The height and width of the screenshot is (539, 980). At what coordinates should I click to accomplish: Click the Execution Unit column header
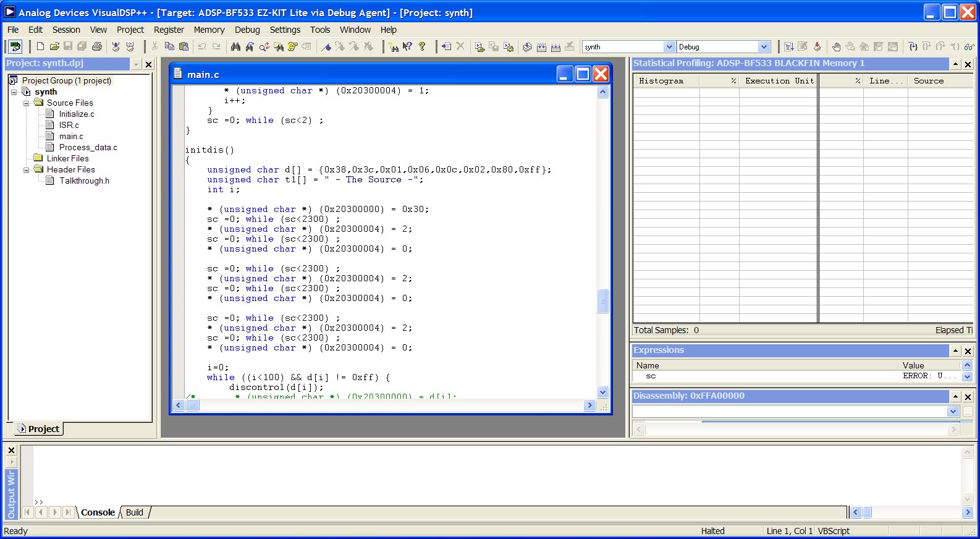click(779, 81)
